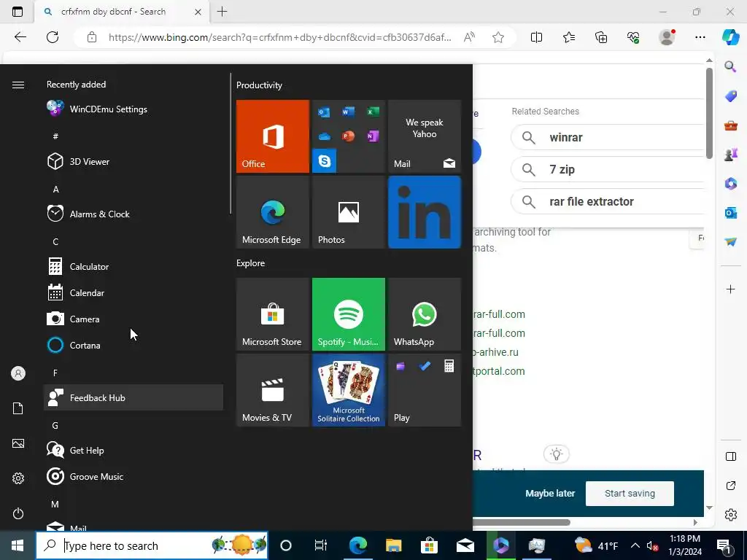
Task: Click the letter G section header
Action: [x=55, y=425]
